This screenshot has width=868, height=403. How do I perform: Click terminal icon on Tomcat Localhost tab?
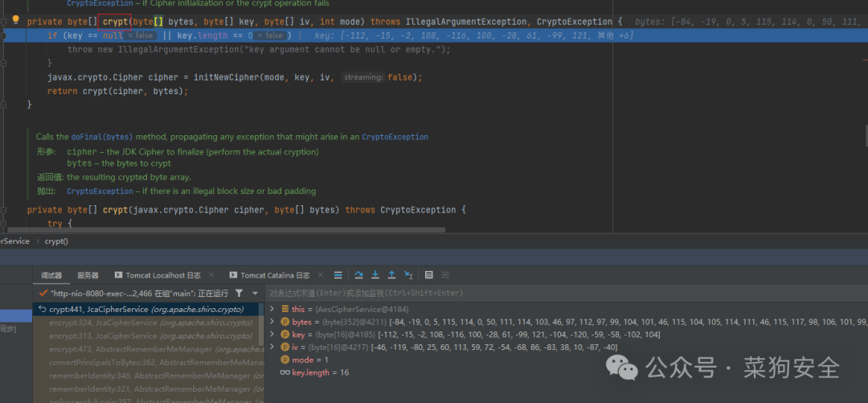[118, 275]
